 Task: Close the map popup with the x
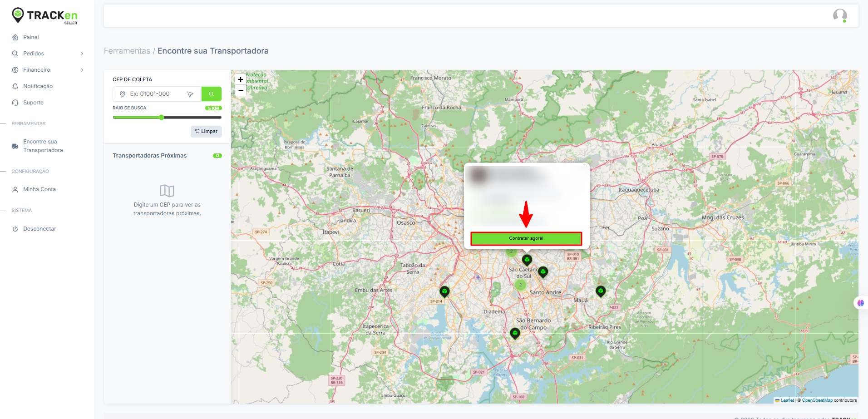tap(585, 167)
